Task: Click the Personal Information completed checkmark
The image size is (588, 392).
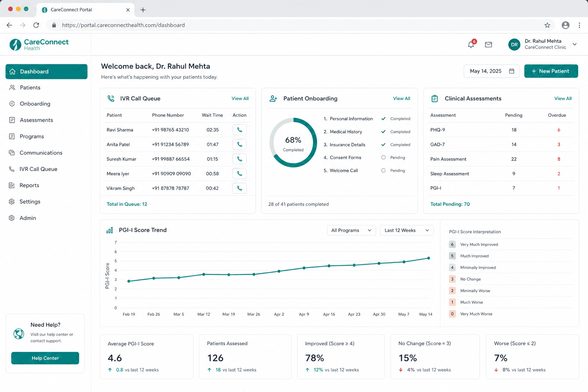Action: coord(383,119)
